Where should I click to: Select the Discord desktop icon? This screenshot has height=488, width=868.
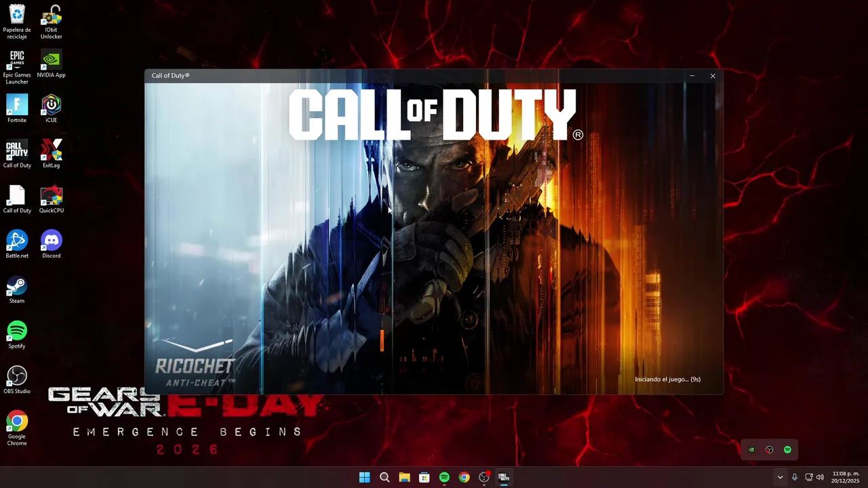click(52, 244)
